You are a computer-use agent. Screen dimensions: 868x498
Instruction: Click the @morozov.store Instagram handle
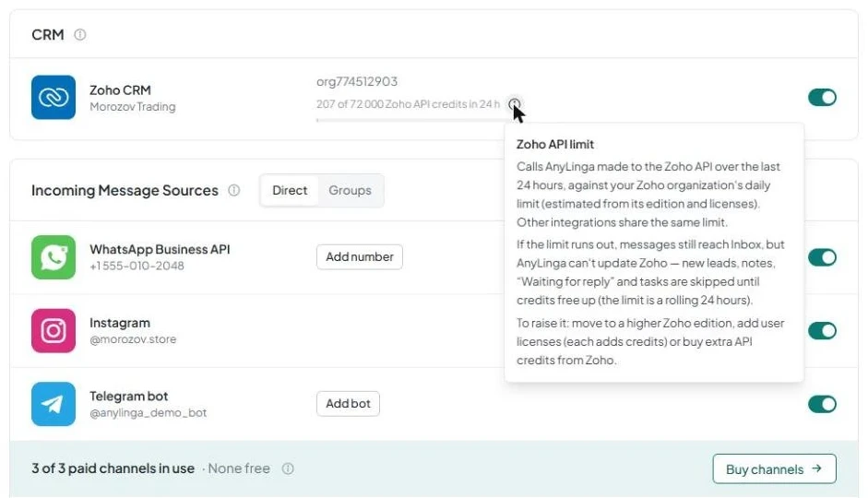tap(133, 339)
